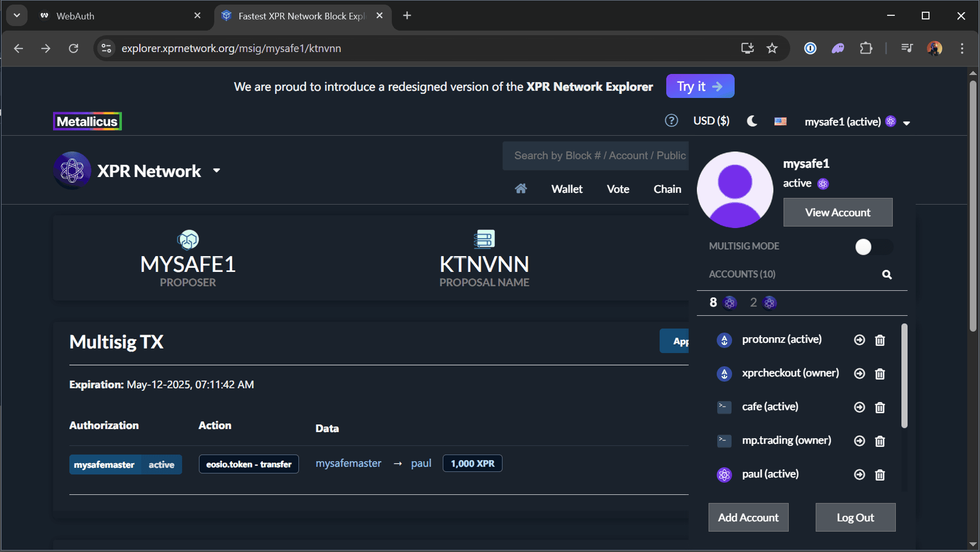The height and width of the screenshot is (552, 980).
Task: Click View Account button
Action: pyautogui.click(x=838, y=212)
